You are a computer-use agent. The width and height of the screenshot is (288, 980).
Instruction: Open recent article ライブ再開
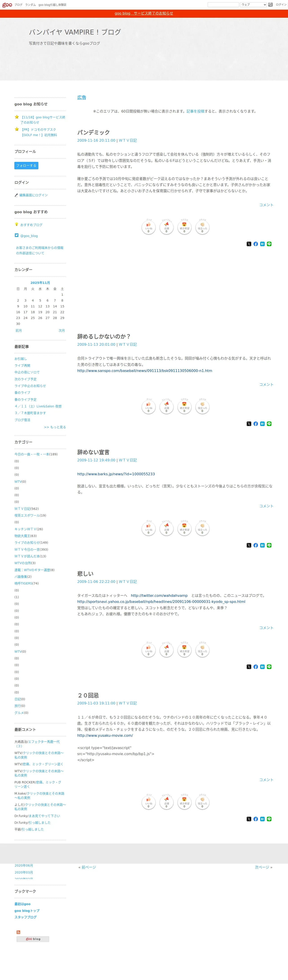tap(22, 366)
